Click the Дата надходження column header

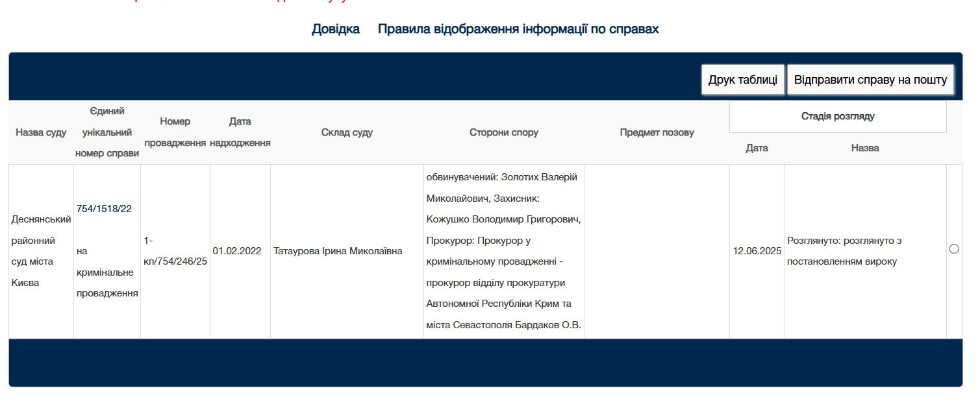240,132
